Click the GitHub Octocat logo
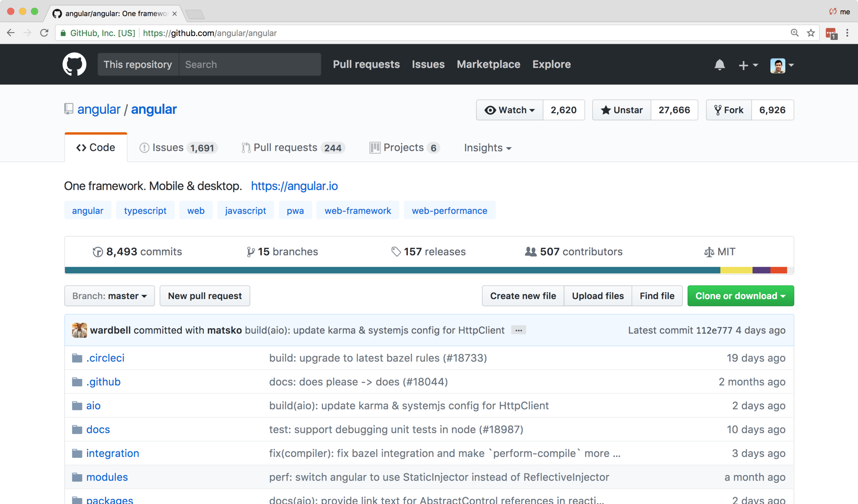Viewport: 858px width, 504px height. pyautogui.click(x=74, y=64)
